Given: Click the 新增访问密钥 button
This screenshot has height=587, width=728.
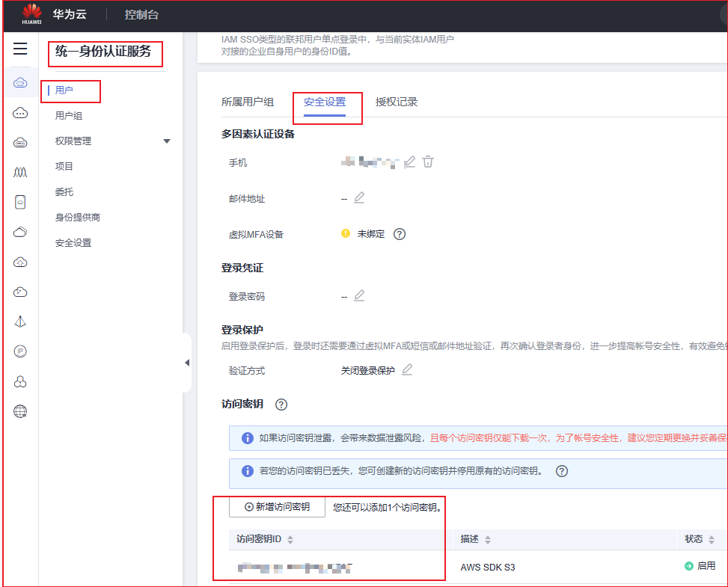Looking at the screenshot, I should 277,507.
